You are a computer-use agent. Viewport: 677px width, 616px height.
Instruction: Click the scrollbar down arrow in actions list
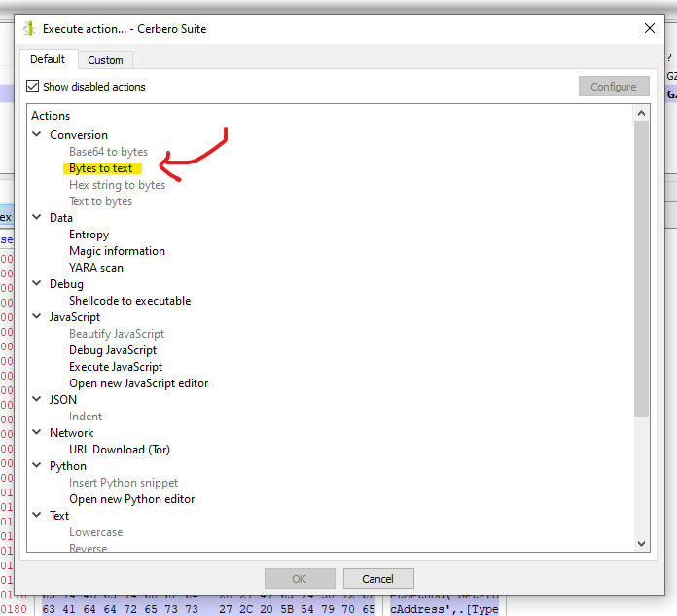(x=641, y=544)
